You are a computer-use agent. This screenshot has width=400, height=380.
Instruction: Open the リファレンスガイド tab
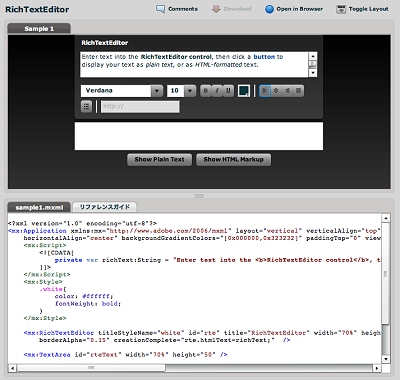(105, 207)
